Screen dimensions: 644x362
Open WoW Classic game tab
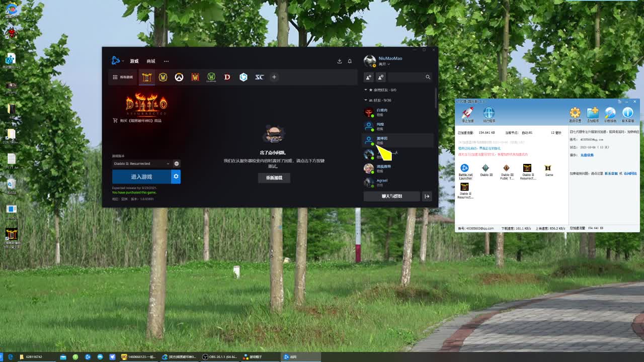(x=211, y=77)
